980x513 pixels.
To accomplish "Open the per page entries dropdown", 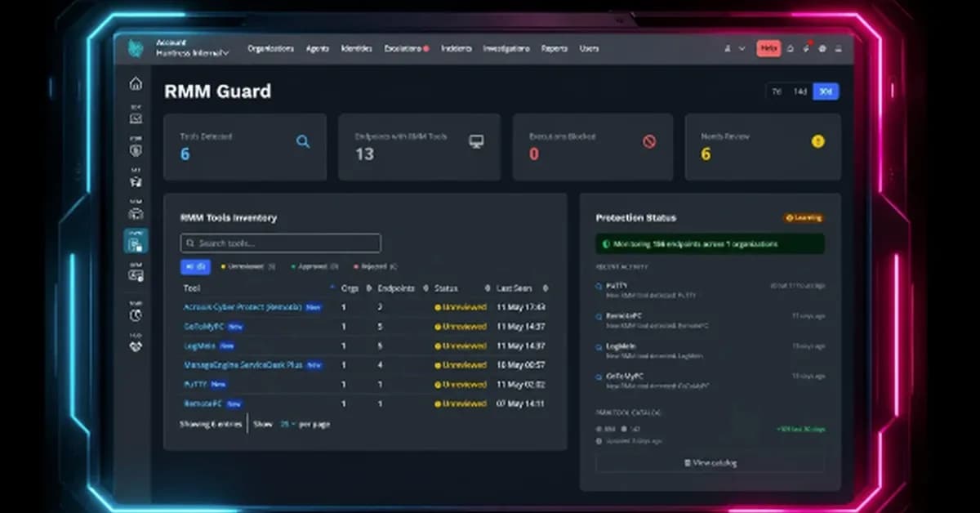I will pos(287,424).
